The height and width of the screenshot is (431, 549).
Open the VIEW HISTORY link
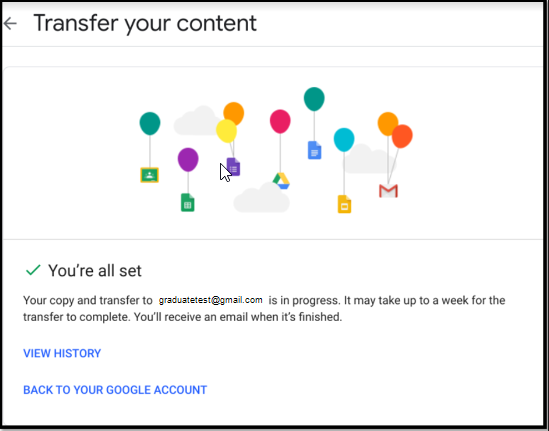62,353
